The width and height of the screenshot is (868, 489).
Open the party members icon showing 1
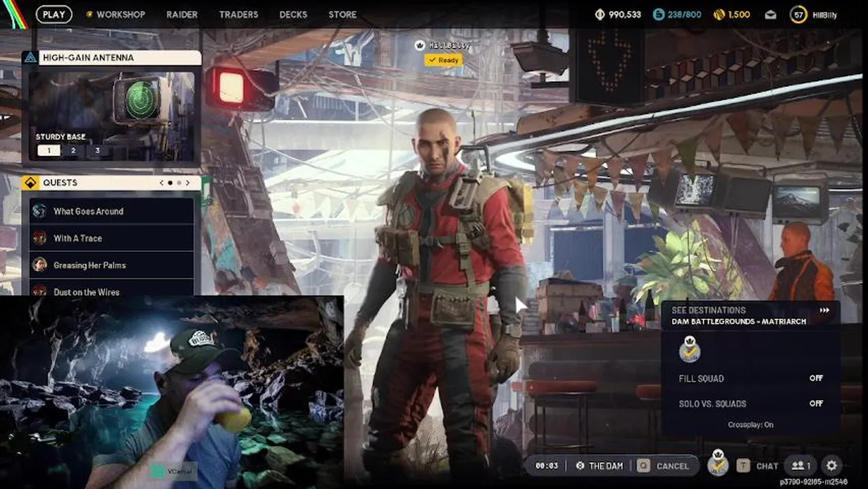coord(801,466)
